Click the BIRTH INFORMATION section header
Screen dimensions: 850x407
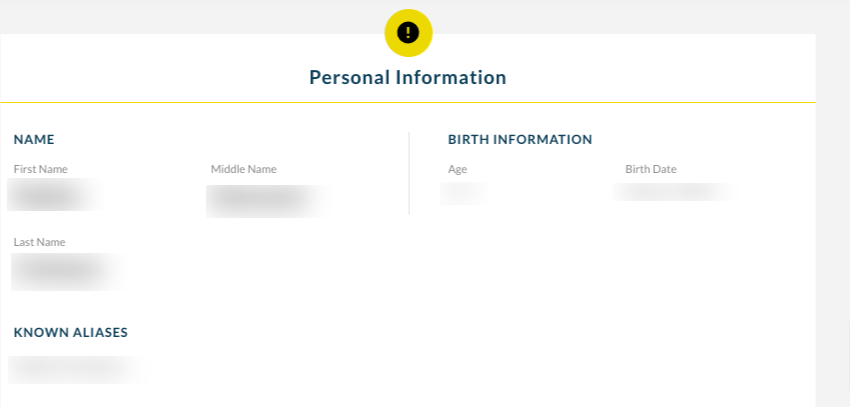pyautogui.click(x=520, y=139)
